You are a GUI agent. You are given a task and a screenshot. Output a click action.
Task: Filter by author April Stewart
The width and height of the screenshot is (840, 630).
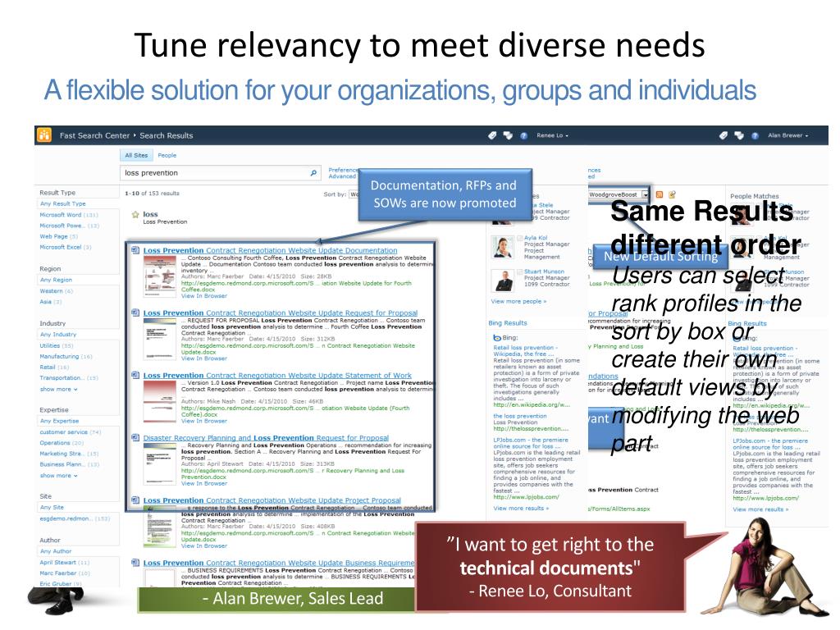pyautogui.click(x=65, y=563)
